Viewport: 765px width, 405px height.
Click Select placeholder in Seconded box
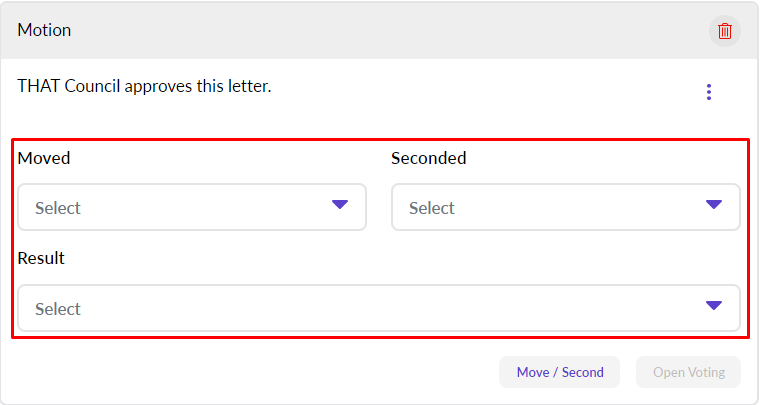431,208
